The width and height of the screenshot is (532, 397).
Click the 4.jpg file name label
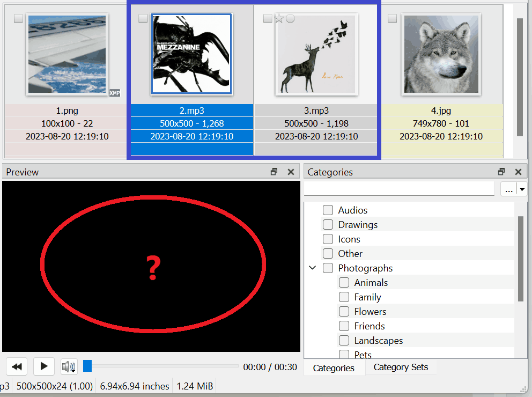[441, 111]
